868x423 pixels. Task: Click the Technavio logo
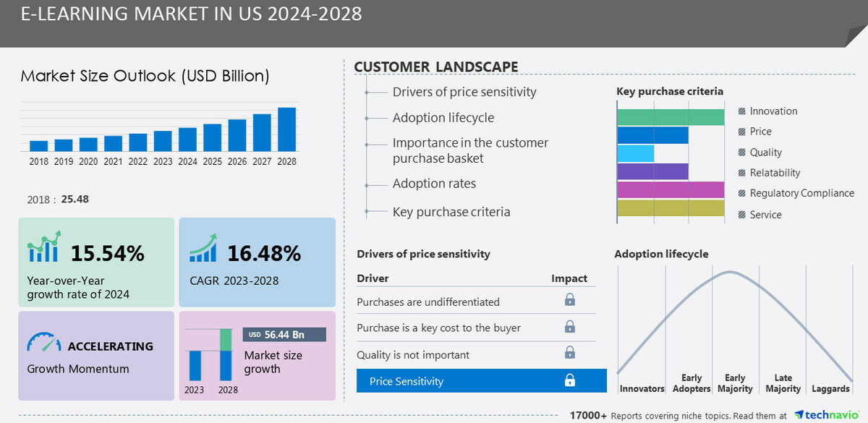[x=827, y=414]
